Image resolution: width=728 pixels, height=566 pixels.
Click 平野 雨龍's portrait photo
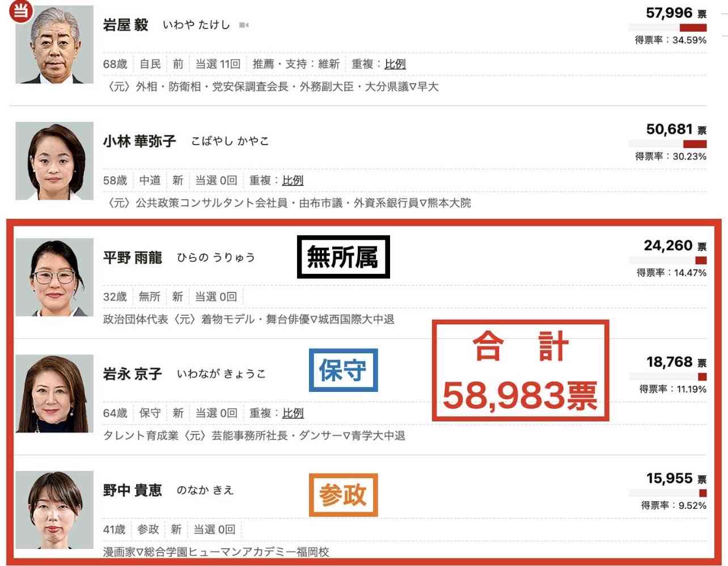point(54,277)
